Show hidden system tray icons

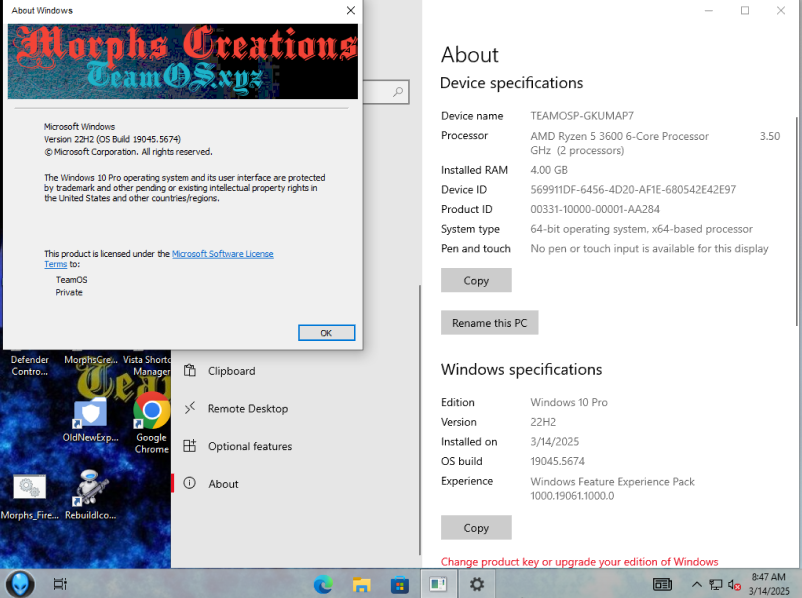pyautogui.click(x=697, y=584)
